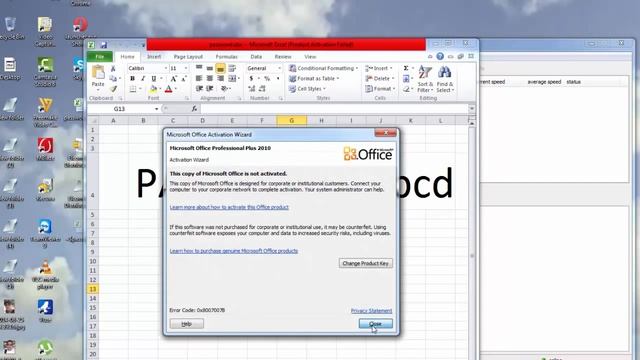Select row header 13
The image size is (640, 360).
pyautogui.click(x=93, y=289)
